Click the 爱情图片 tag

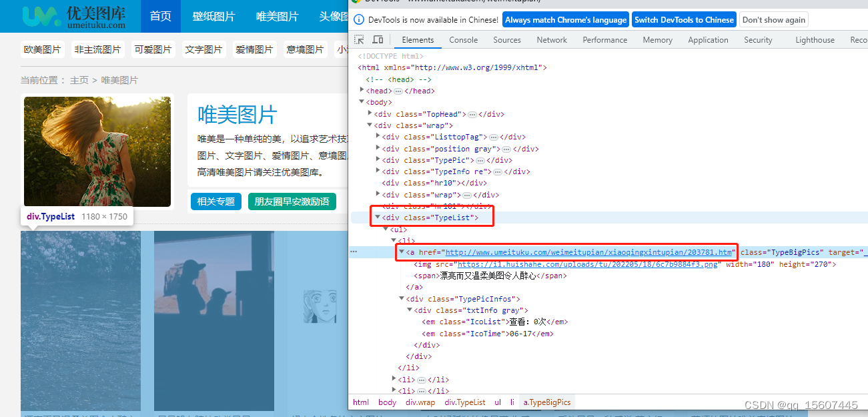[x=254, y=49]
